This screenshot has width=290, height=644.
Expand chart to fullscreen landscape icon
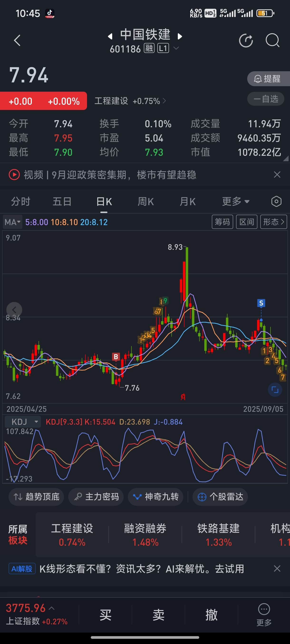pyautogui.click(x=275, y=389)
